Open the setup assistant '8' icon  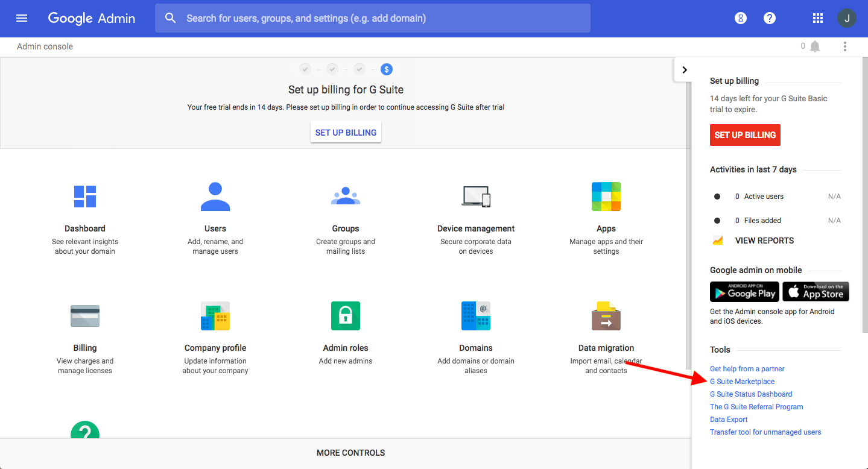(x=741, y=18)
